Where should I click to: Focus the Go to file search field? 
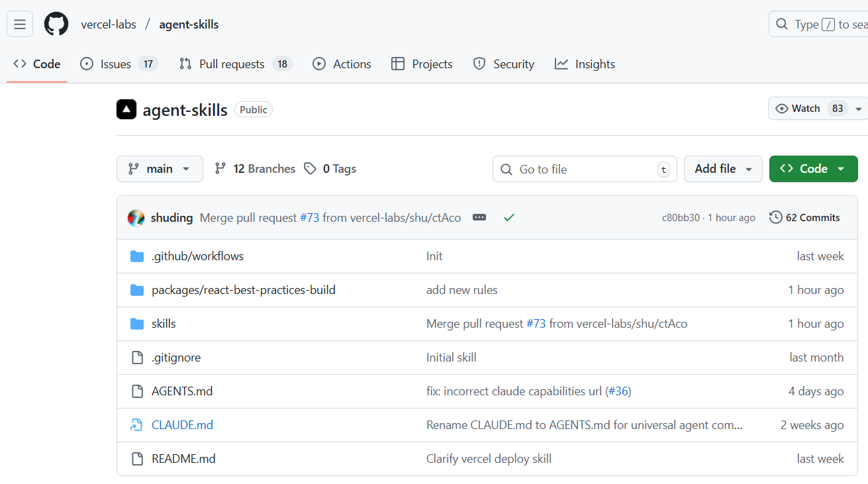[585, 169]
